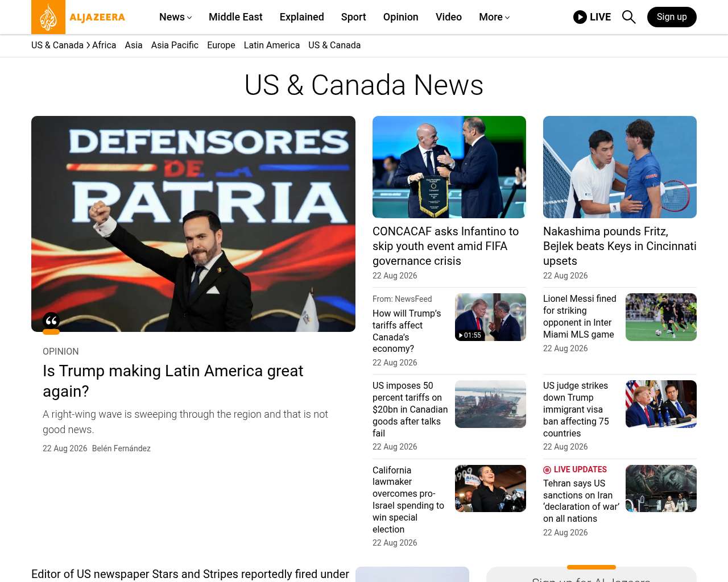
Task: Click the Sign up button
Action: [672, 17]
